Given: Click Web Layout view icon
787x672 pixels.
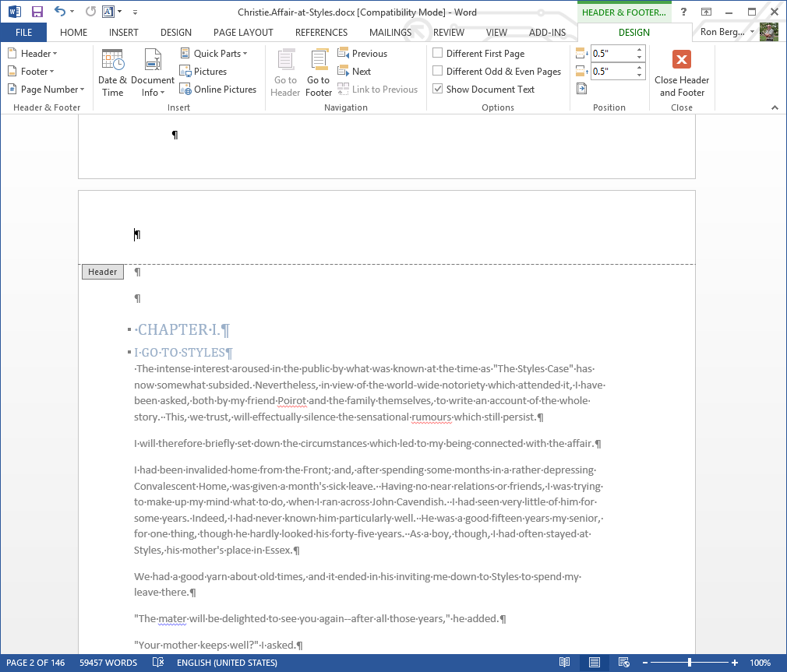Looking at the screenshot, I should (624, 663).
